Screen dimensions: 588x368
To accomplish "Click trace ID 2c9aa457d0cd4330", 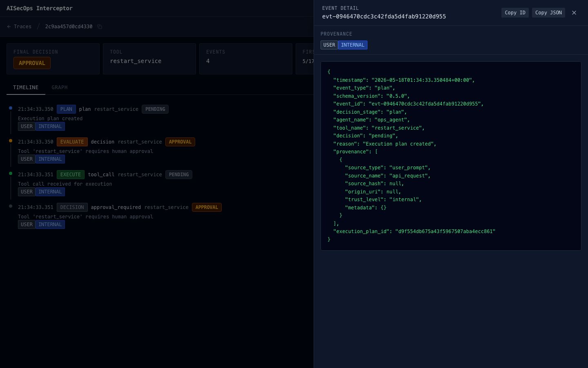I will [69, 27].
